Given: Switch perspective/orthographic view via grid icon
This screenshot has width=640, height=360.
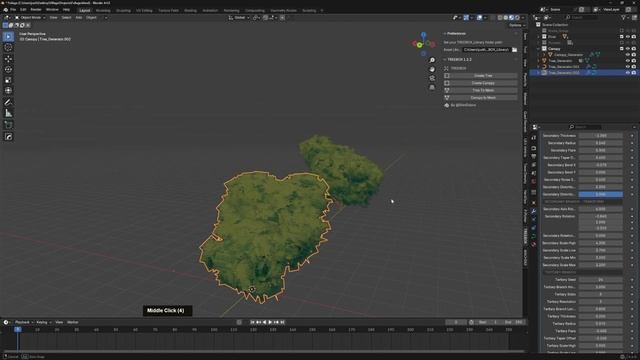Looking at the screenshot, I should 432,87.
